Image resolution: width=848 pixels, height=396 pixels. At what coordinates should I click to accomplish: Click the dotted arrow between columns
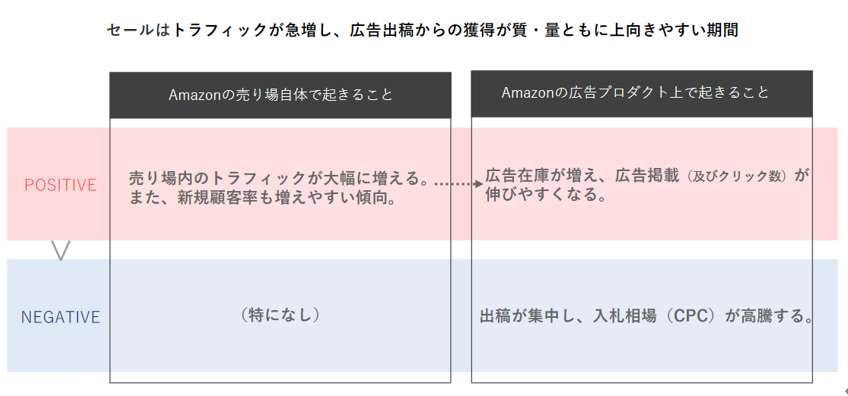point(459,184)
